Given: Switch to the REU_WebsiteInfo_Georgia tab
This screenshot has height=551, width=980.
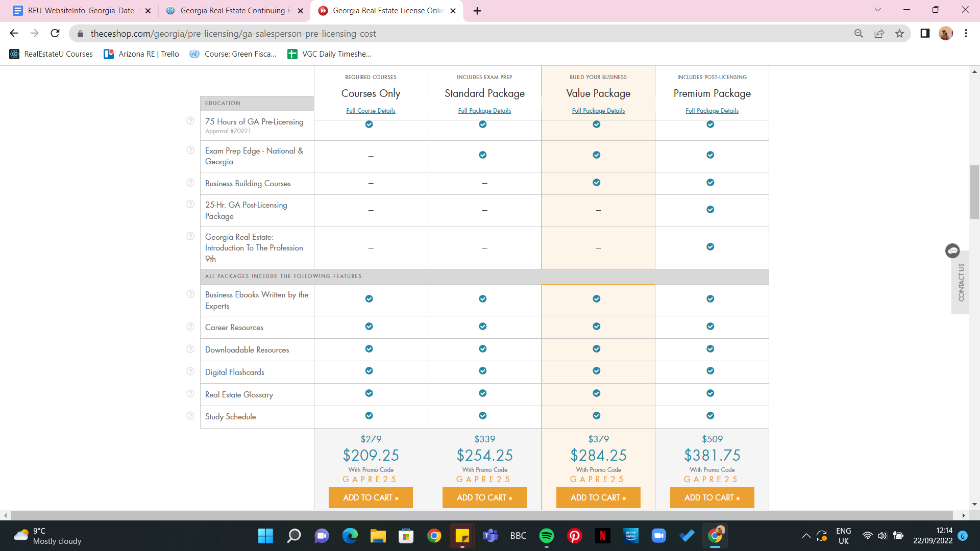Looking at the screenshot, I should pos(82,11).
